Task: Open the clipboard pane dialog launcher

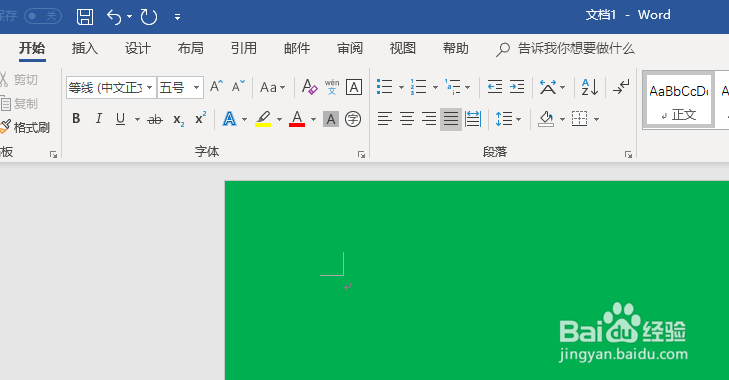Action: point(53,154)
